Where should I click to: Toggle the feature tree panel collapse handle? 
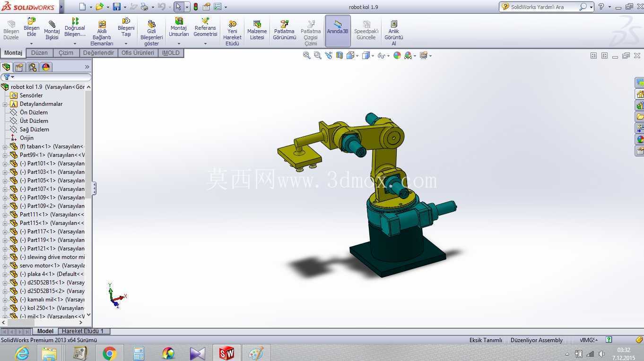(x=94, y=189)
